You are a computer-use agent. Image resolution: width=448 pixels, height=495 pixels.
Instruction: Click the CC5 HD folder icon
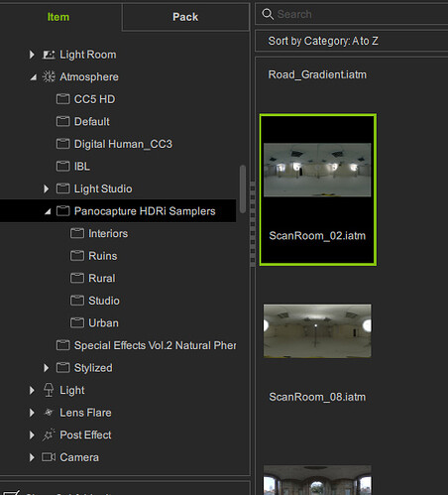[62, 99]
